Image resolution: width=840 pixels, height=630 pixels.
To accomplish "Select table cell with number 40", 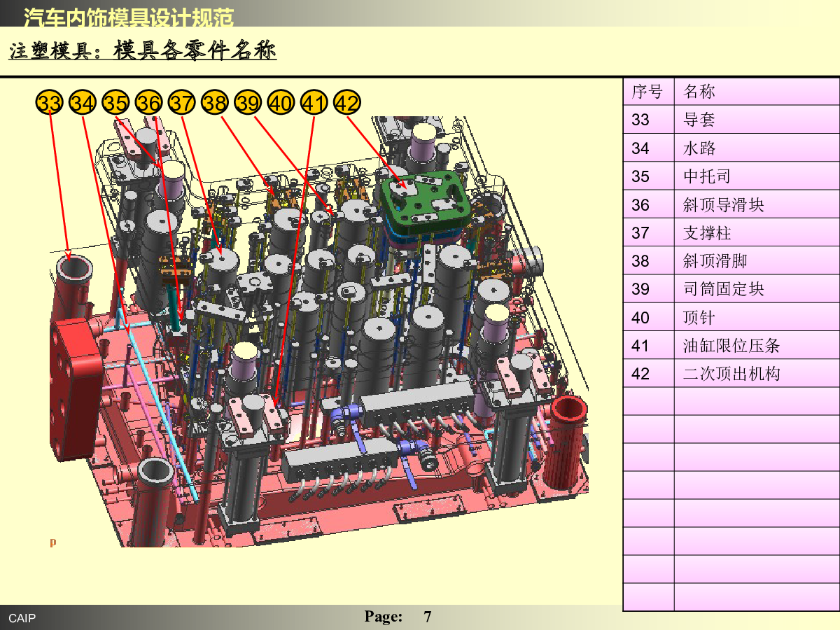I will pyautogui.click(x=648, y=317).
